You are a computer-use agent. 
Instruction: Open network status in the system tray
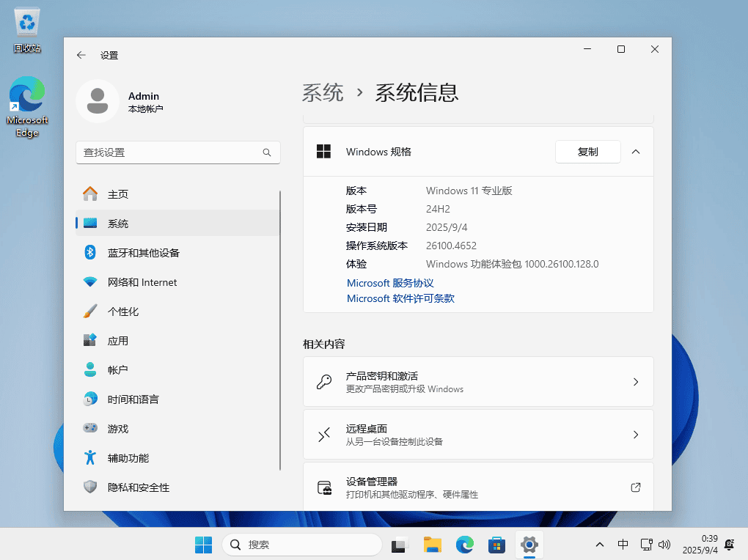coord(646,545)
